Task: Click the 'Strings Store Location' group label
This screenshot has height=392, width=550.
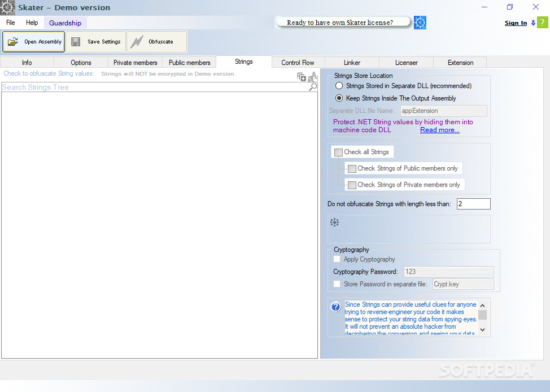Action: [363, 76]
